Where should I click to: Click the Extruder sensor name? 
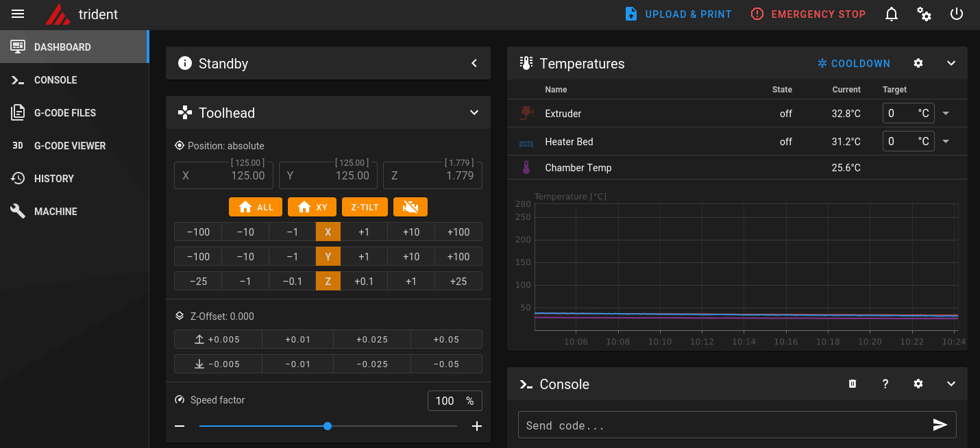[563, 114]
